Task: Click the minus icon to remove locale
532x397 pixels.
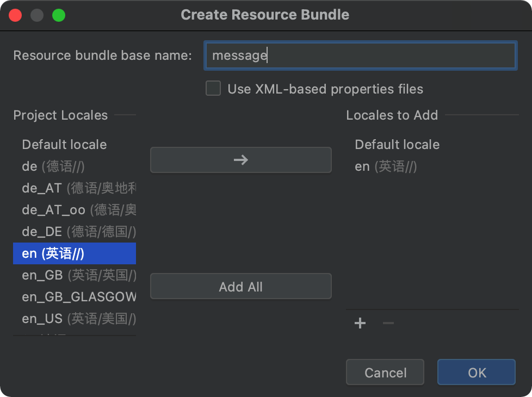Action: (x=388, y=323)
